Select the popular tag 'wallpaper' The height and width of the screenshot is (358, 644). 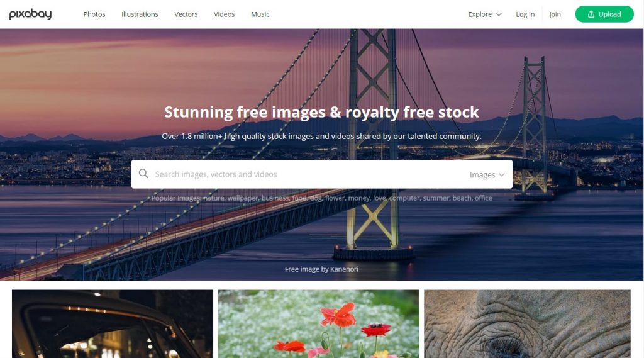243,198
